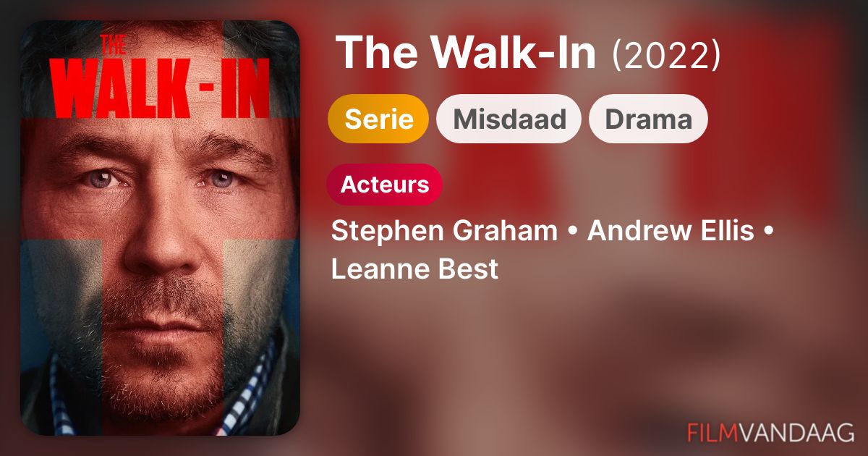Click the red FILM part of logo
Viewport: 868px width, 456px height.
coord(712,432)
